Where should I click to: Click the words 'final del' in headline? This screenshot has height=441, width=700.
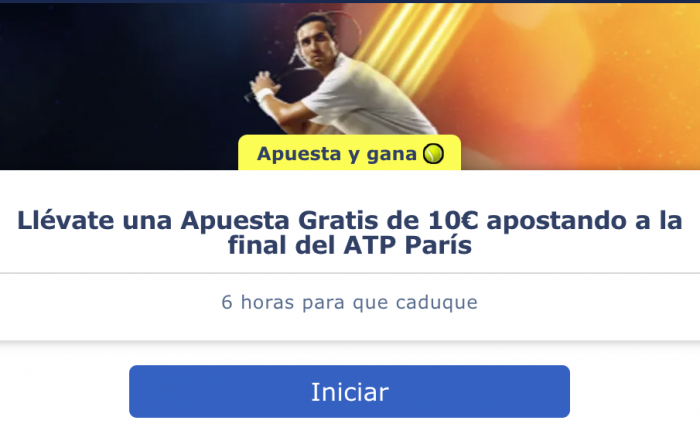(281, 245)
